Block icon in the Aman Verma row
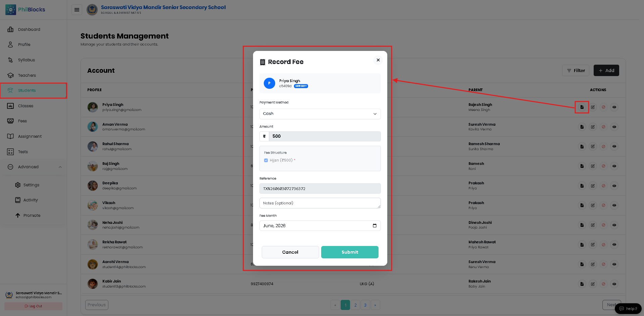Screen dimensions: 644x316 pos(603,127)
